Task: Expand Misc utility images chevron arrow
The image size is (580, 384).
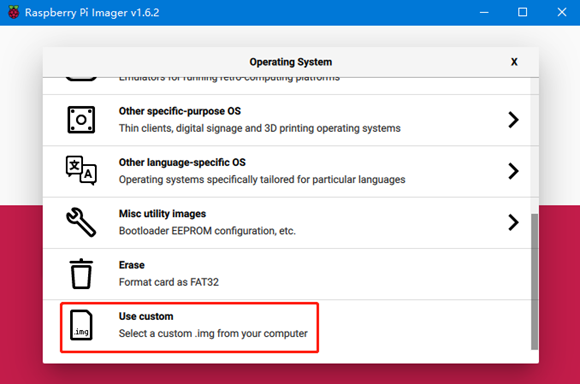Action: click(513, 222)
